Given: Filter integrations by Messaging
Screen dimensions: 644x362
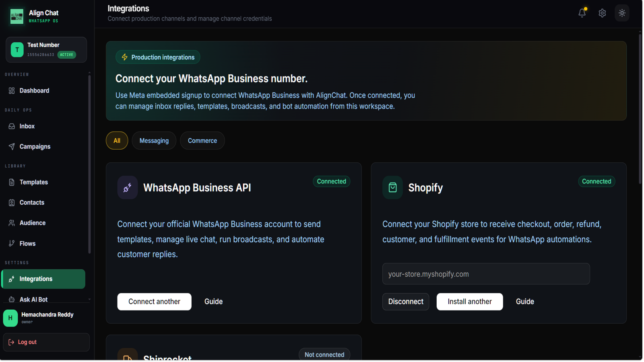Looking at the screenshot, I should coord(154,141).
